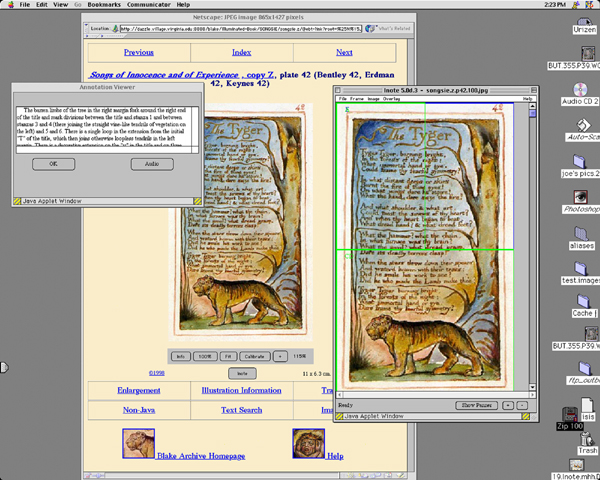Open the Image menu in Inote window
Viewport: 600px width, 480px height.
373,99
